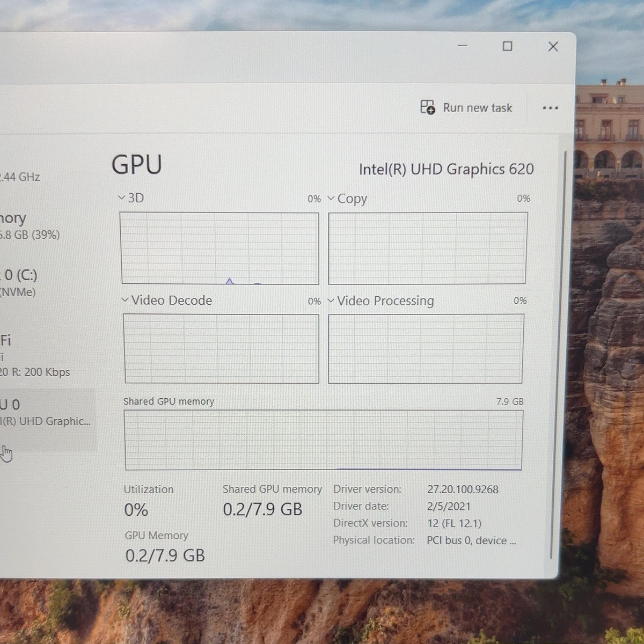Open the Copy engine dropdown
This screenshot has height=644, width=644.
pyautogui.click(x=331, y=198)
